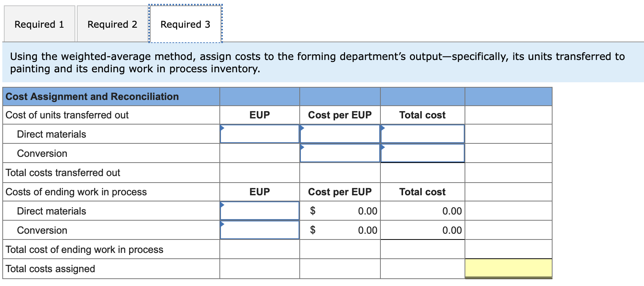Switch to the Required 1 tab
This screenshot has height=286, width=644.
click(x=39, y=24)
